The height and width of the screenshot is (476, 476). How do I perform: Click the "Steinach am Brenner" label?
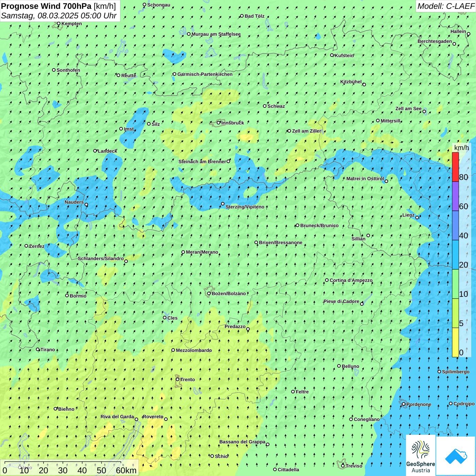click(x=202, y=161)
